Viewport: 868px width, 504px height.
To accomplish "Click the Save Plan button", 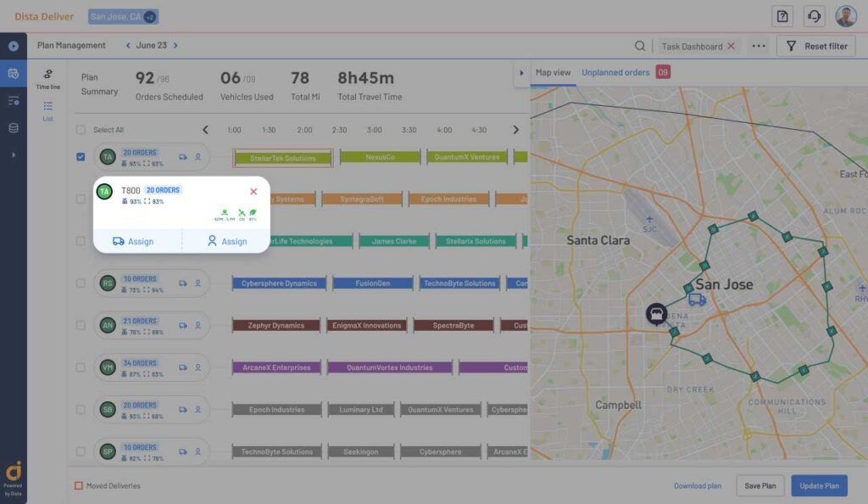I will tap(760, 485).
